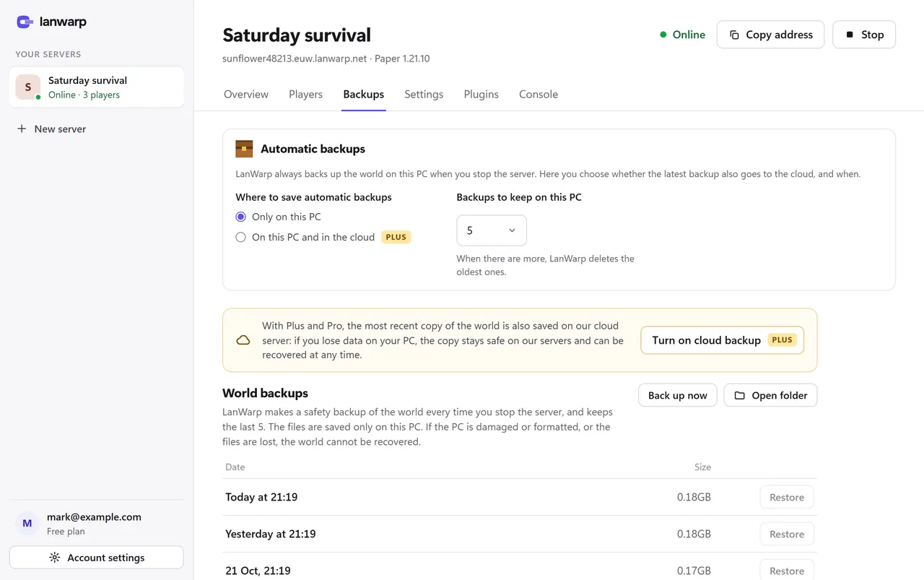Screen dimensions: 924x580
Task: Click the cloud icon in the banner
Action: click(x=243, y=340)
